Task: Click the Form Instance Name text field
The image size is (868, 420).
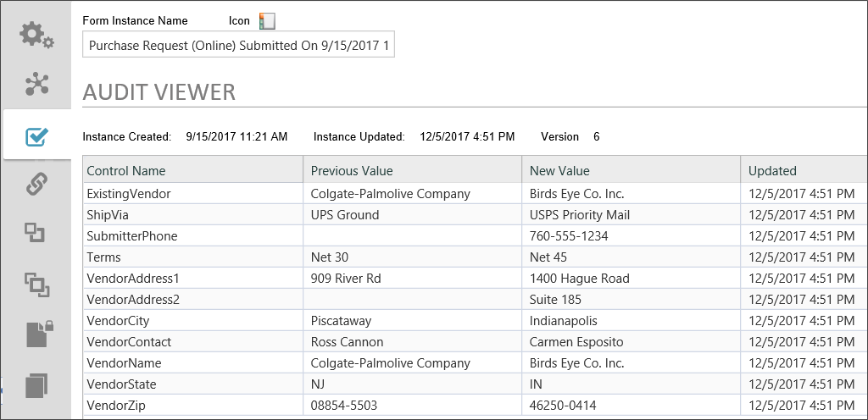Action: pos(238,45)
